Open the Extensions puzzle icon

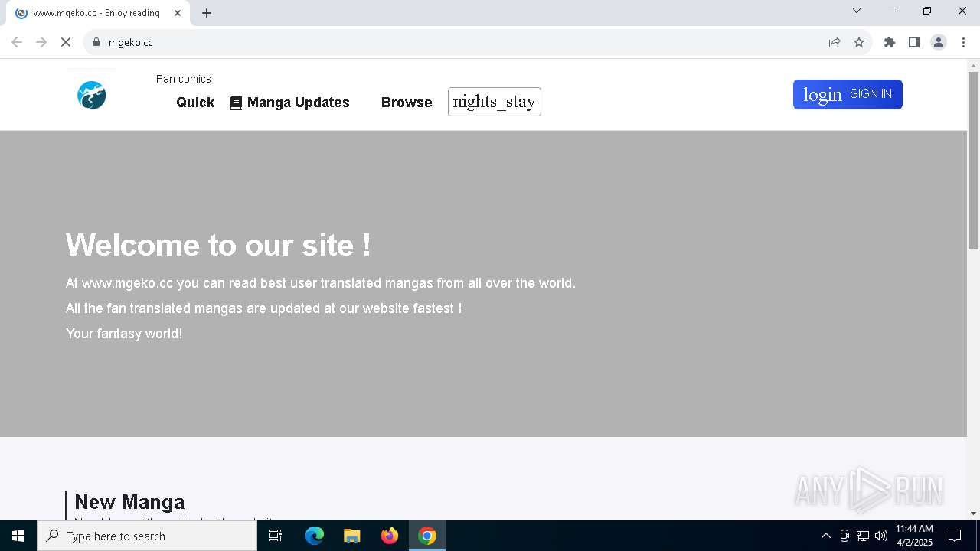pyautogui.click(x=890, y=42)
